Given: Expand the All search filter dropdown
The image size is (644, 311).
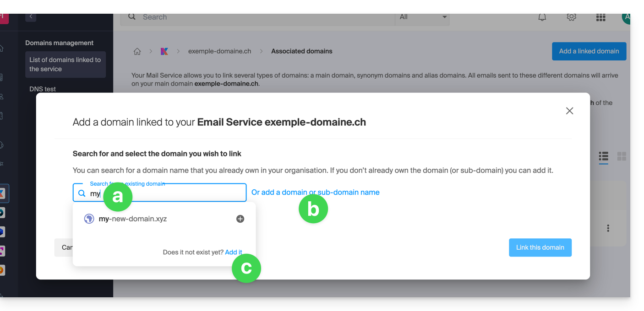Looking at the screenshot, I should point(422,17).
